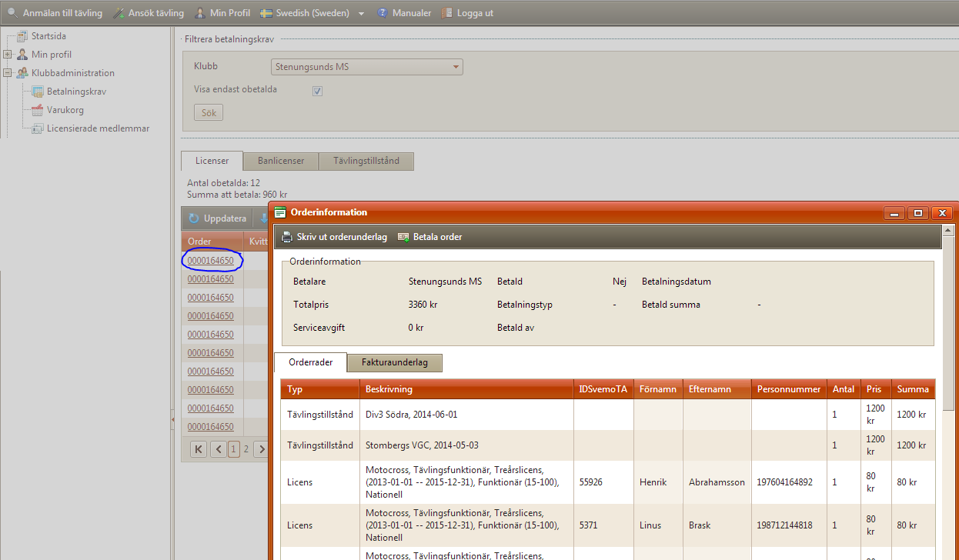The width and height of the screenshot is (959, 560).
Task: Click the Förnamn column header
Action: (x=658, y=389)
